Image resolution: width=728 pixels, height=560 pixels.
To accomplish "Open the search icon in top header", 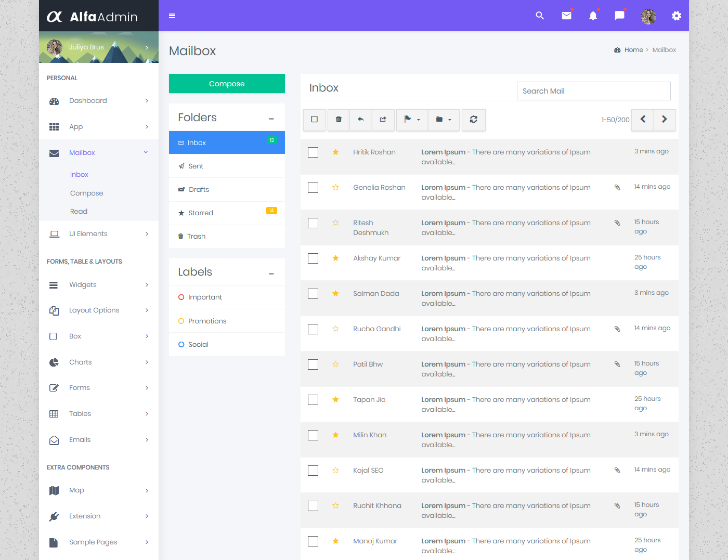I will click(540, 16).
